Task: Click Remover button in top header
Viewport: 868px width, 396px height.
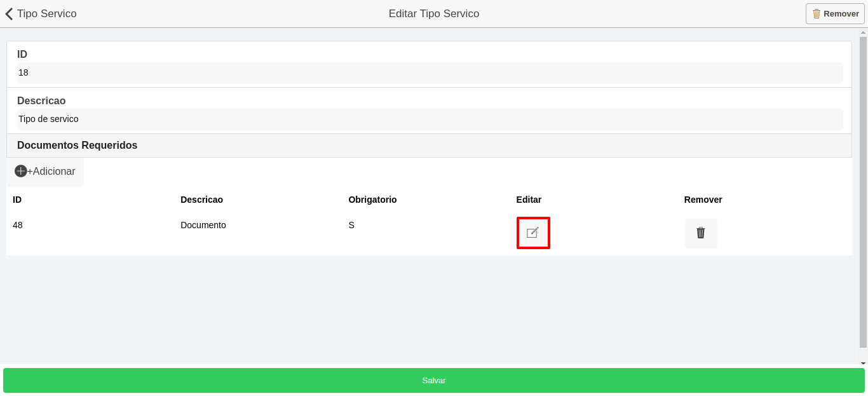Action: click(835, 13)
